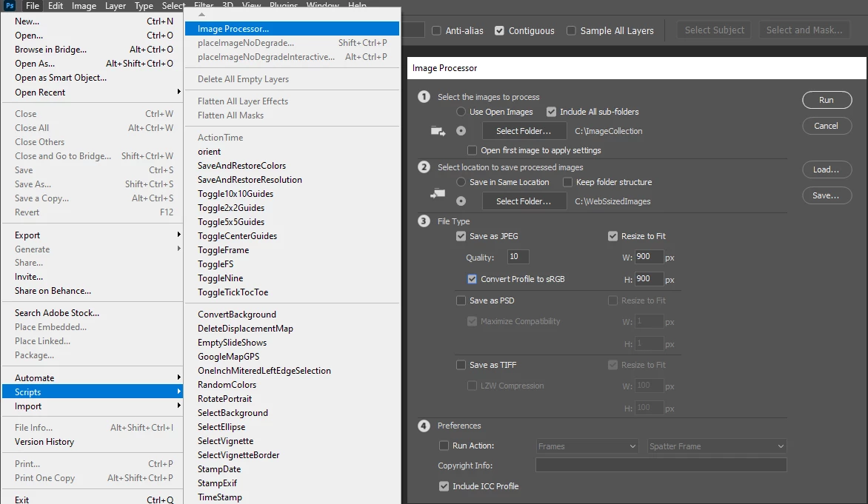
Task: Uncheck Include All sub-folders
Action: point(551,112)
